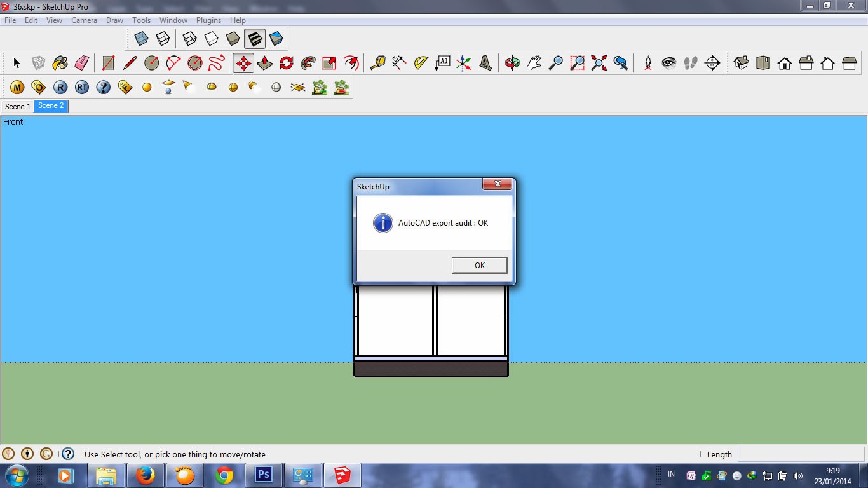
Task: Select the Axes tool
Action: pyautogui.click(x=464, y=63)
